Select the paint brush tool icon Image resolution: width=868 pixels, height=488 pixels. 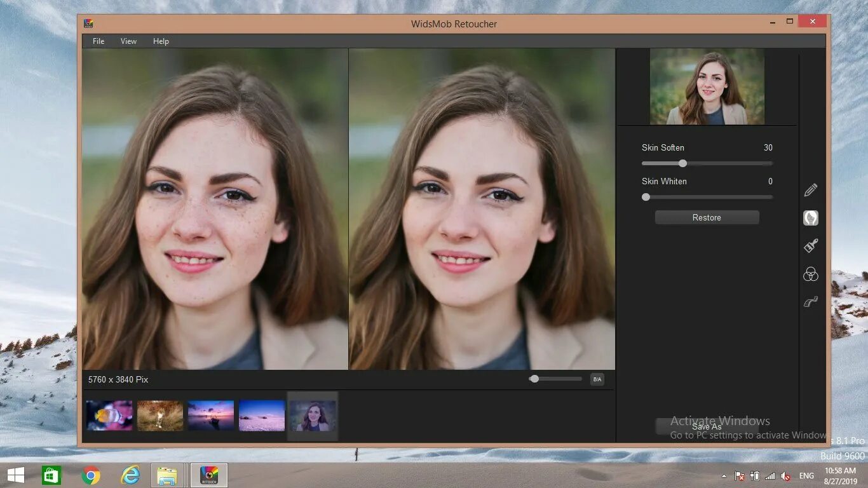click(810, 245)
